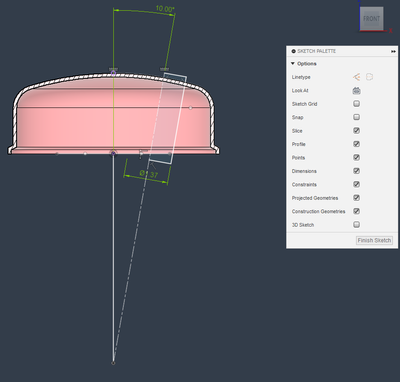Turn off the Dimensions checkbox
The image size is (400, 382).
[356, 171]
